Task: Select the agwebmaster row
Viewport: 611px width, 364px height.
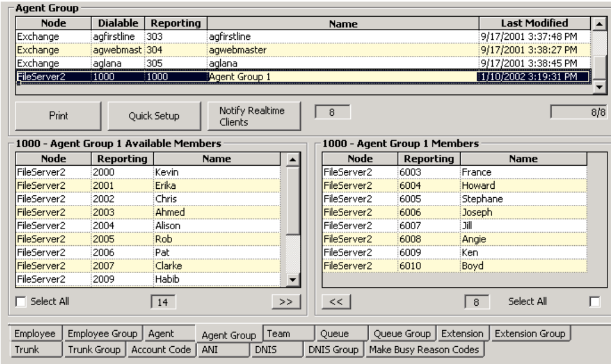Action: click(303, 50)
